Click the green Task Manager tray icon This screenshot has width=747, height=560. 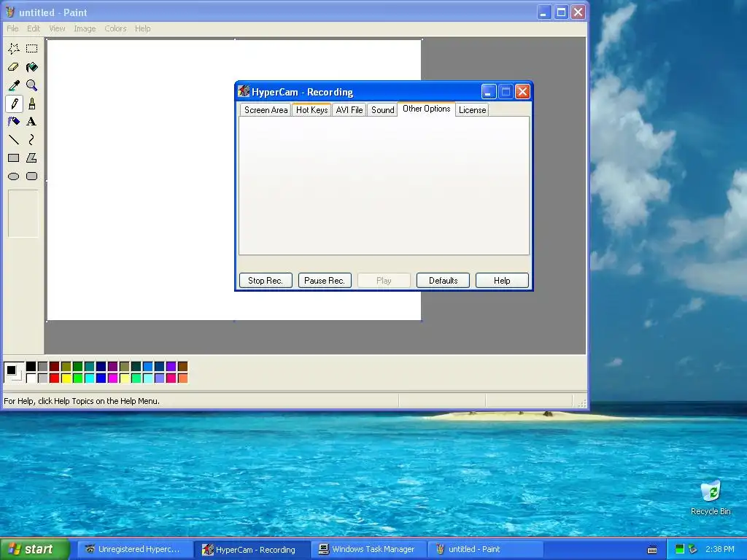coord(680,549)
